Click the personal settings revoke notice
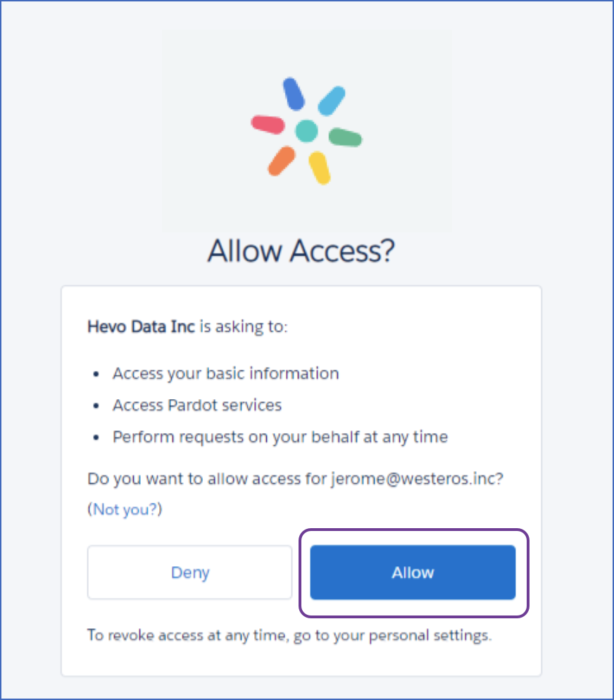 tap(289, 635)
